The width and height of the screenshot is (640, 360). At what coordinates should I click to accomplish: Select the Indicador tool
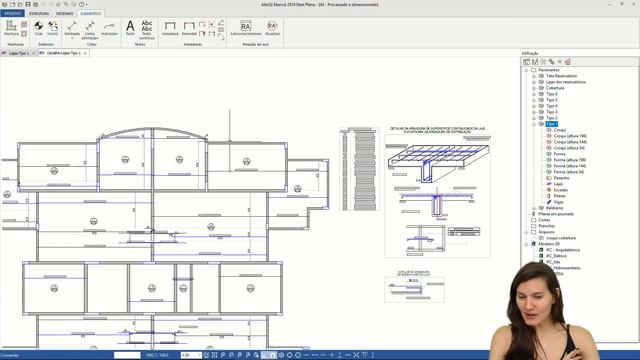[x=109, y=28]
